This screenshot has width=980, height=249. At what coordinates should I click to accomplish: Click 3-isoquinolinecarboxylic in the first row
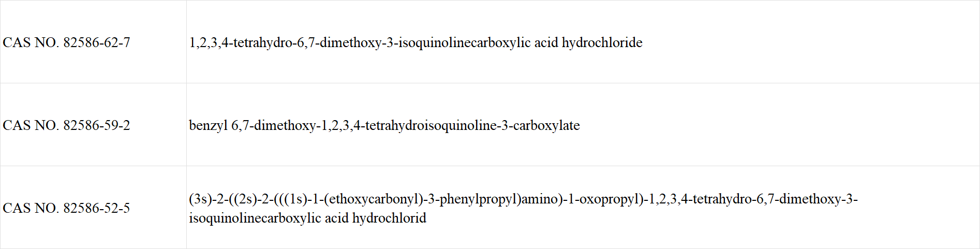[x=459, y=42]
